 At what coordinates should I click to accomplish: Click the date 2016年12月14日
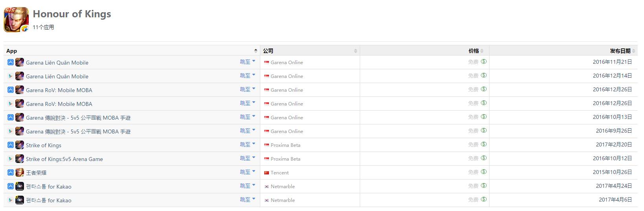pos(613,76)
